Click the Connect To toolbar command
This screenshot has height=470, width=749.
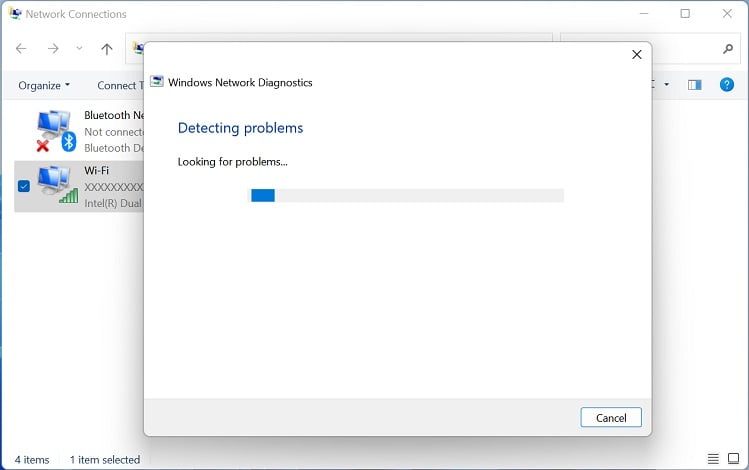pos(120,85)
